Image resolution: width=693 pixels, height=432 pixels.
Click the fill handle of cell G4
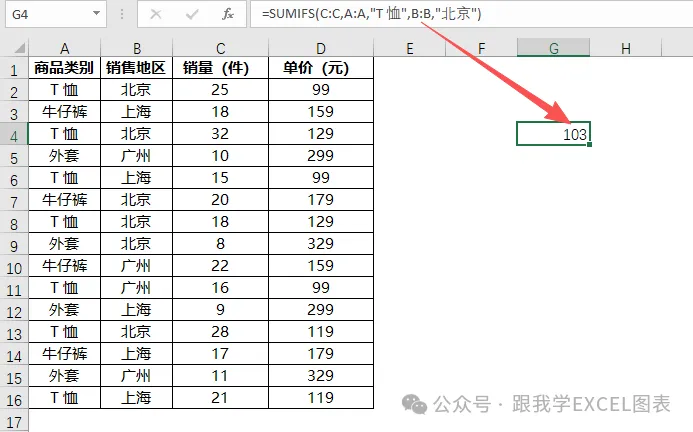590,144
